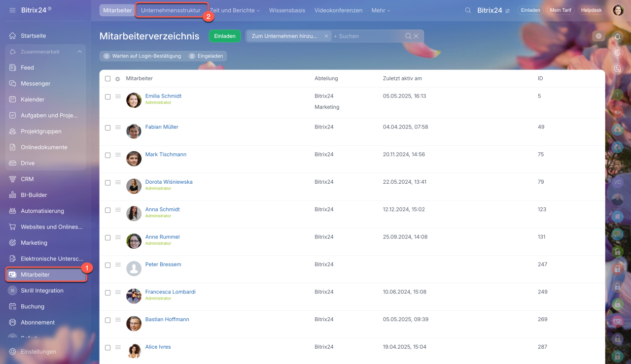This screenshot has height=364, width=631.
Task: Open the Wissensbasis tab
Action: 287,10
